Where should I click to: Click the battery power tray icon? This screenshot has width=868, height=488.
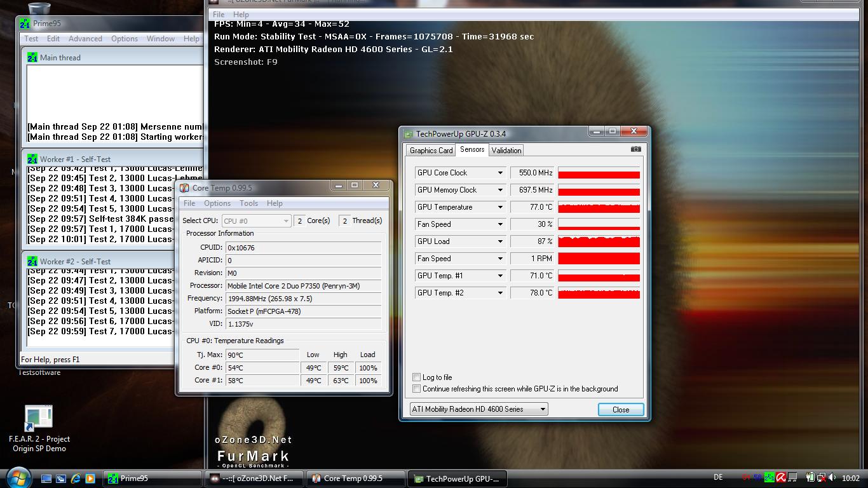(x=810, y=478)
